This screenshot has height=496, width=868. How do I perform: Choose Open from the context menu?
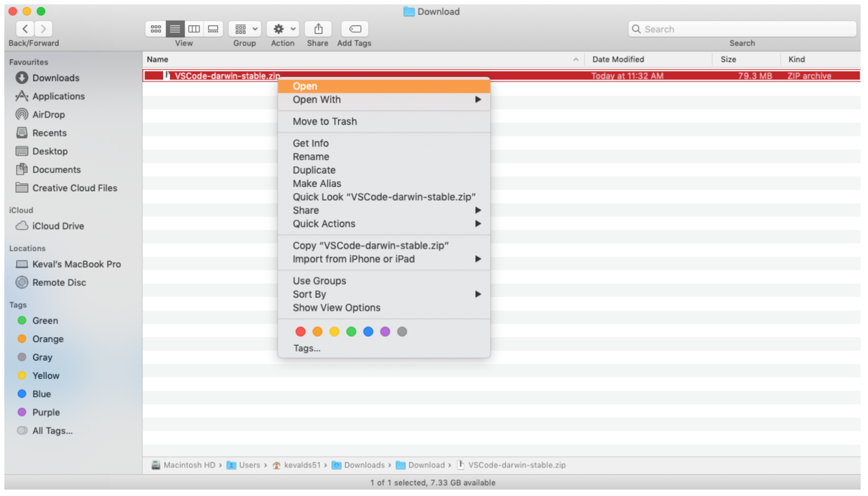point(384,86)
